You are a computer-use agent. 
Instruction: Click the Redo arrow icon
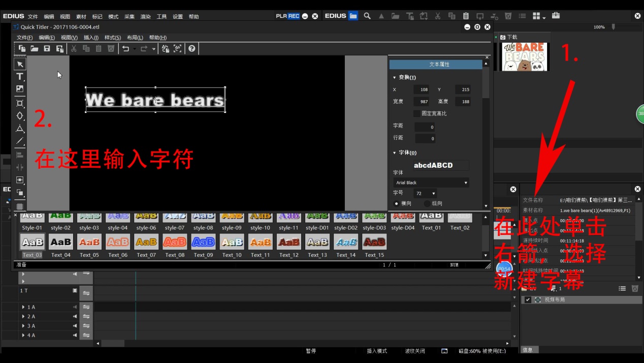pos(144,49)
